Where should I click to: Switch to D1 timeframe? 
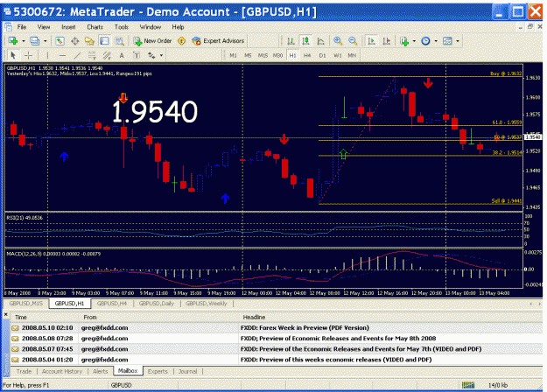(x=322, y=55)
